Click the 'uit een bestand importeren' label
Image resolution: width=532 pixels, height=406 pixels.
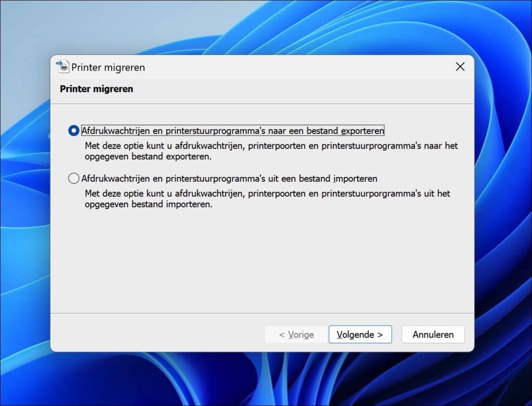pos(229,179)
